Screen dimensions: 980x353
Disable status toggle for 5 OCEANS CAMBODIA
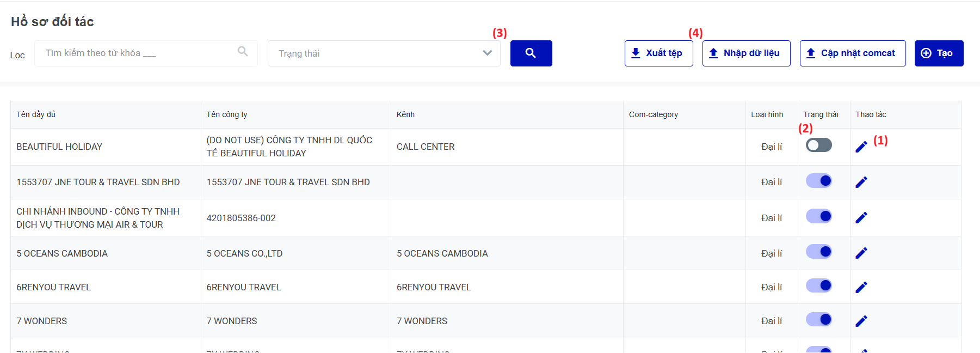point(819,252)
